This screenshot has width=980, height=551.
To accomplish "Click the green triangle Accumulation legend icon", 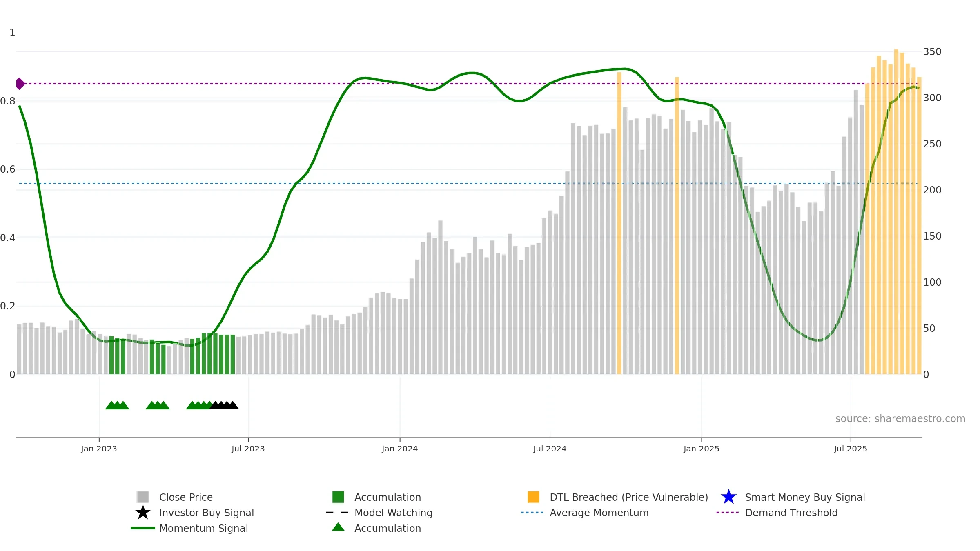I will point(338,527).
